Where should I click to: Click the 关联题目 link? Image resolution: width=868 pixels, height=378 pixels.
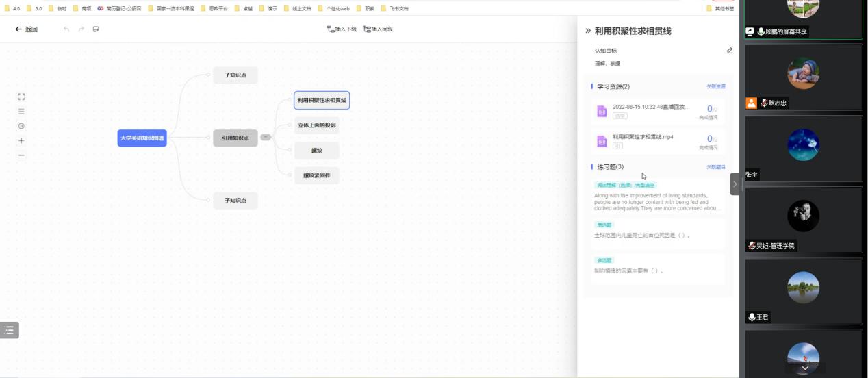[x=716, y=167]
